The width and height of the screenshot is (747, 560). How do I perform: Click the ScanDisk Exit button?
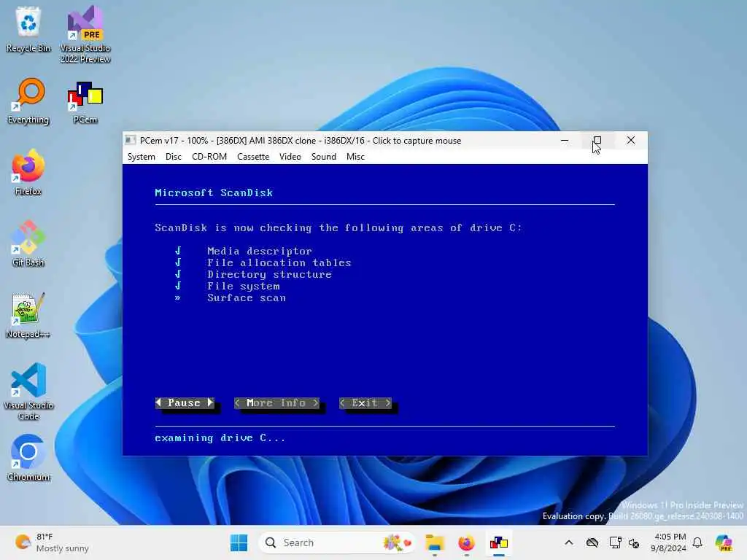click(x=365, y=402)
